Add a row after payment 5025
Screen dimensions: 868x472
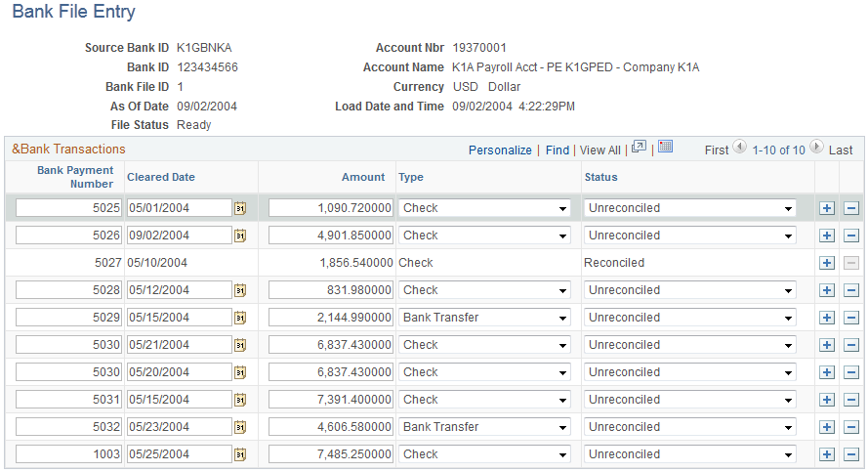coord(827,208)
